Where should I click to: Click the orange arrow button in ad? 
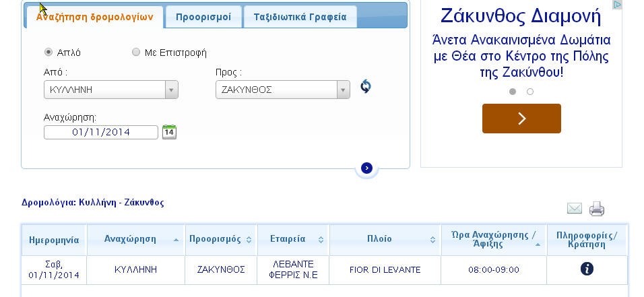[x=521, y=119]
